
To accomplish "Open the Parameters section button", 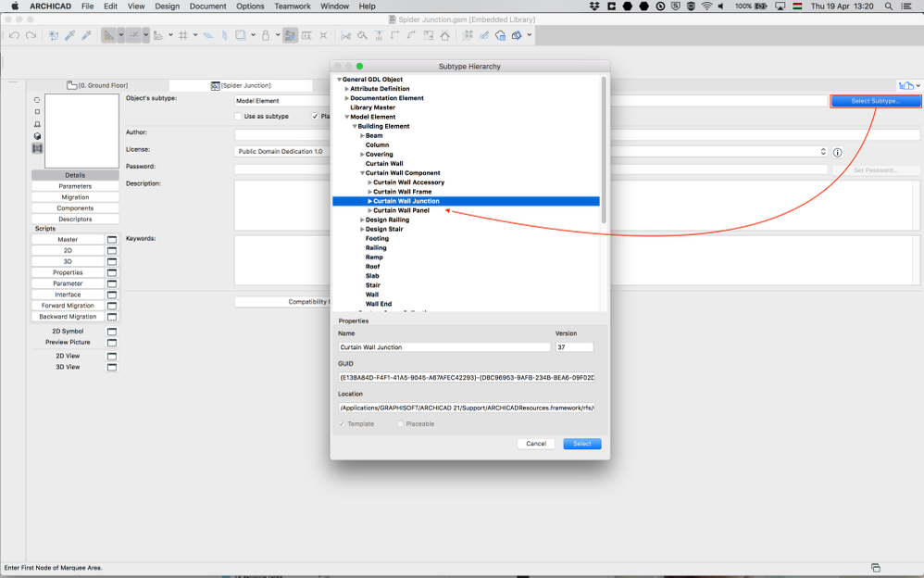I will 75,186.
